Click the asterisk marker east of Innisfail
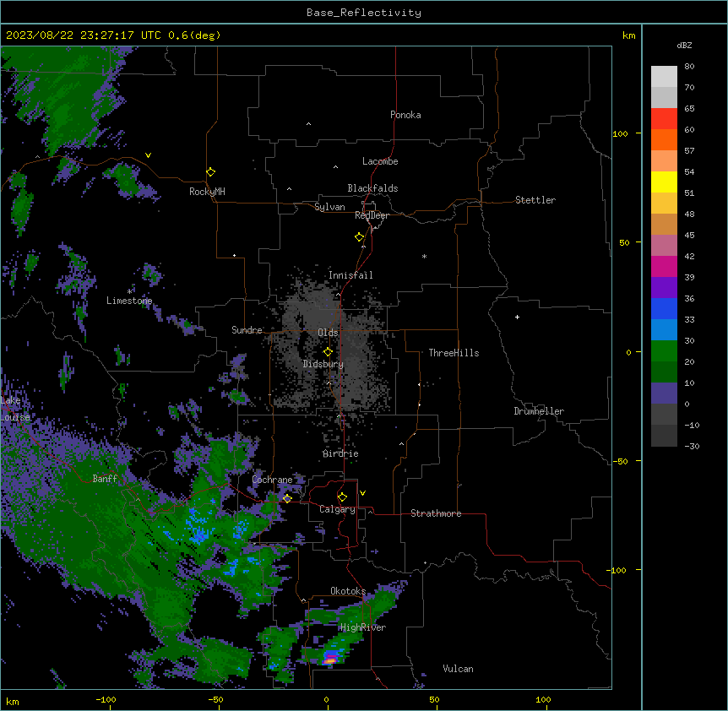728x711 pixels. (x=424, y=256)
